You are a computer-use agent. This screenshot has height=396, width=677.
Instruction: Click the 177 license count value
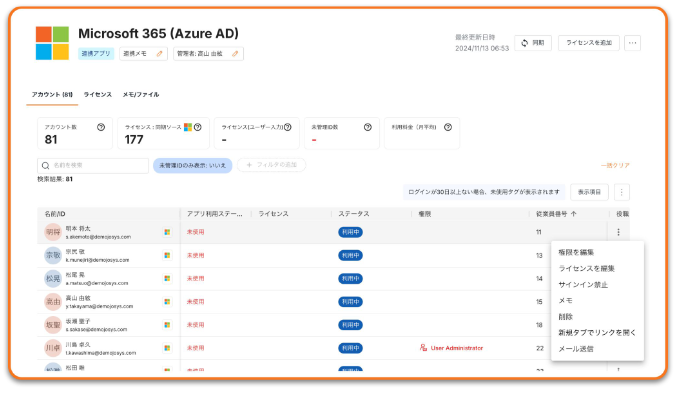point(134,139)
